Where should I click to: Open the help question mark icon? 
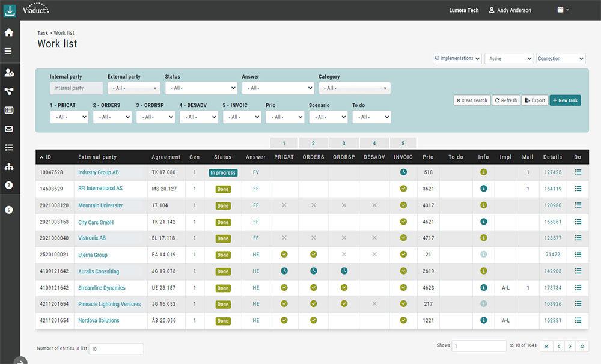coord(9,185)
